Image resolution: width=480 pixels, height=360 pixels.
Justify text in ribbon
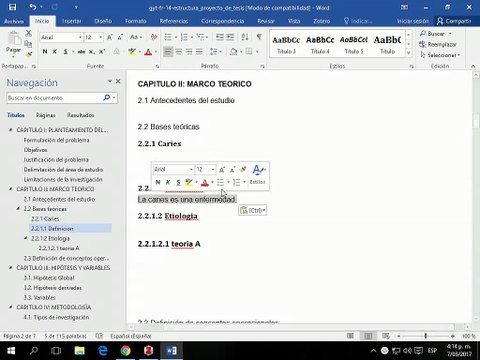coord(199,52)
